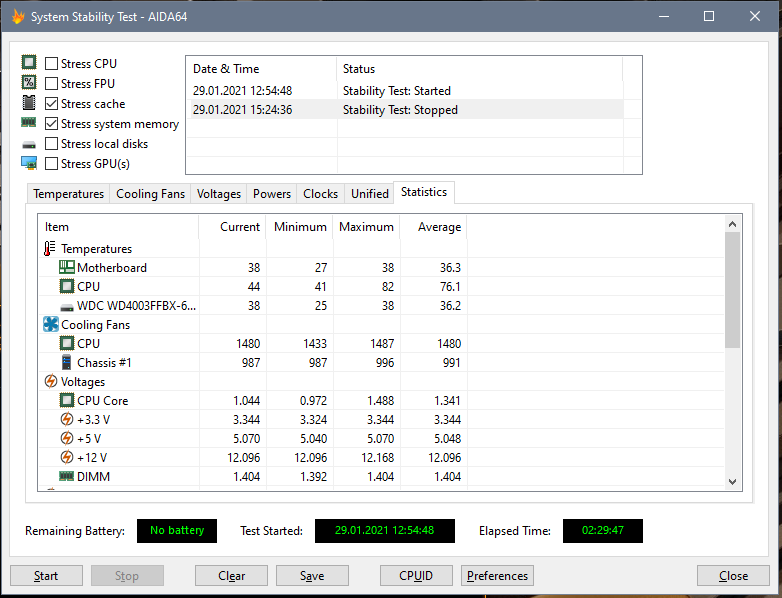This screenshot has height=598, width=782.
Task: Open the Preferences button
Action: [x=497, y=576]
